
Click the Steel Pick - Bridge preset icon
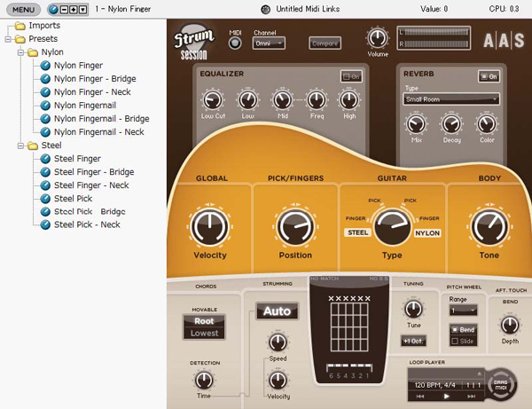click(x=45, y=212)
